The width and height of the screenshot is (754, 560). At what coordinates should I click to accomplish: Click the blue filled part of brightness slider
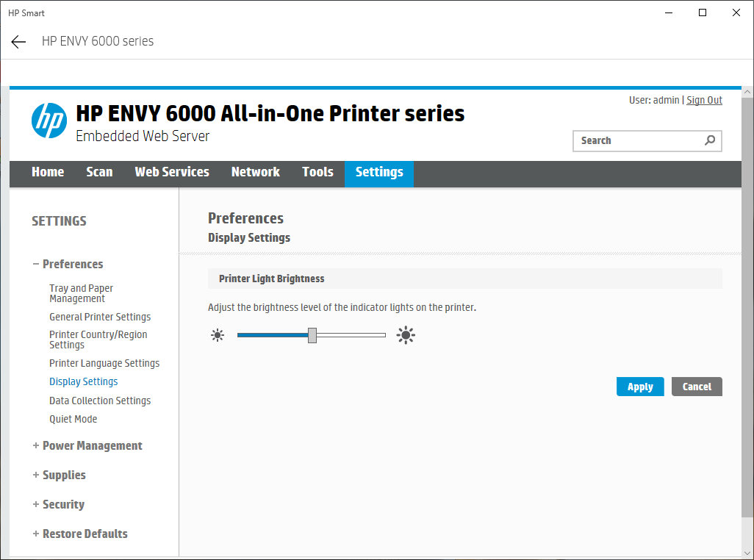(273, 335)
